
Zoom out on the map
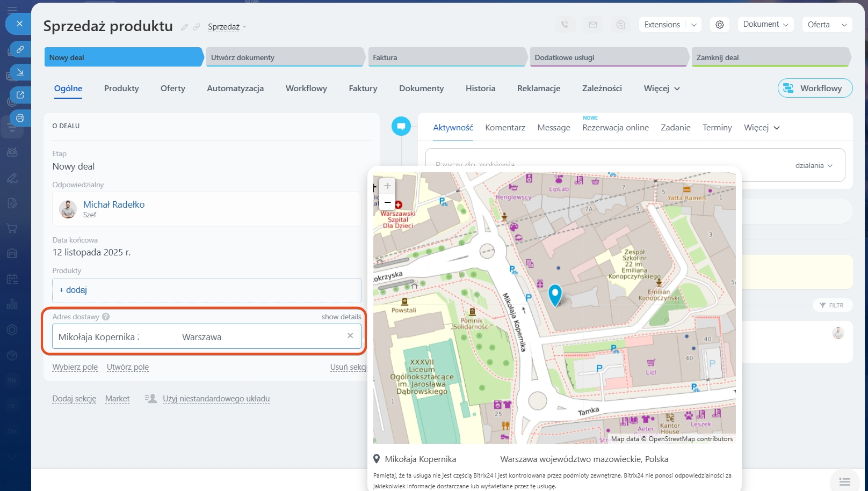[387, 202]
